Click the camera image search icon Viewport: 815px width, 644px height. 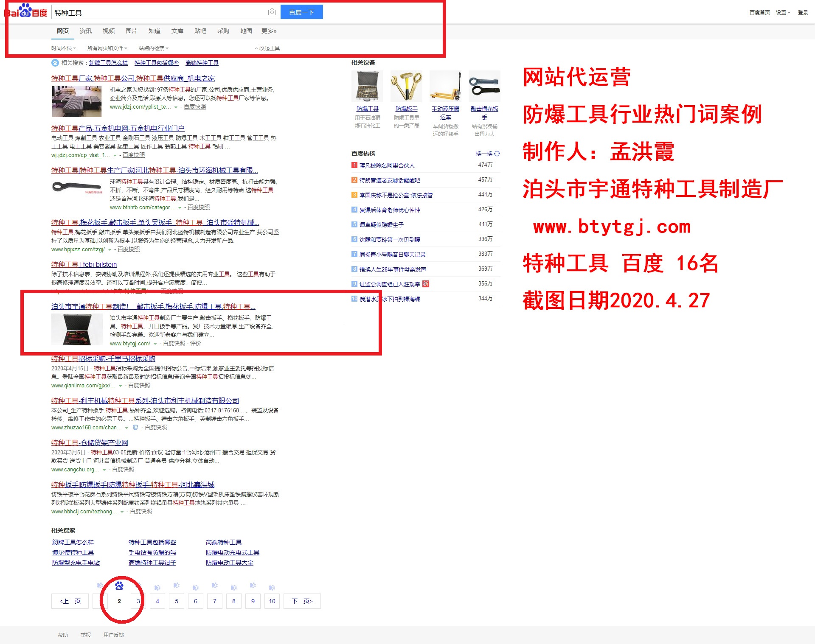pyautogui.click(x=272, y=12)
